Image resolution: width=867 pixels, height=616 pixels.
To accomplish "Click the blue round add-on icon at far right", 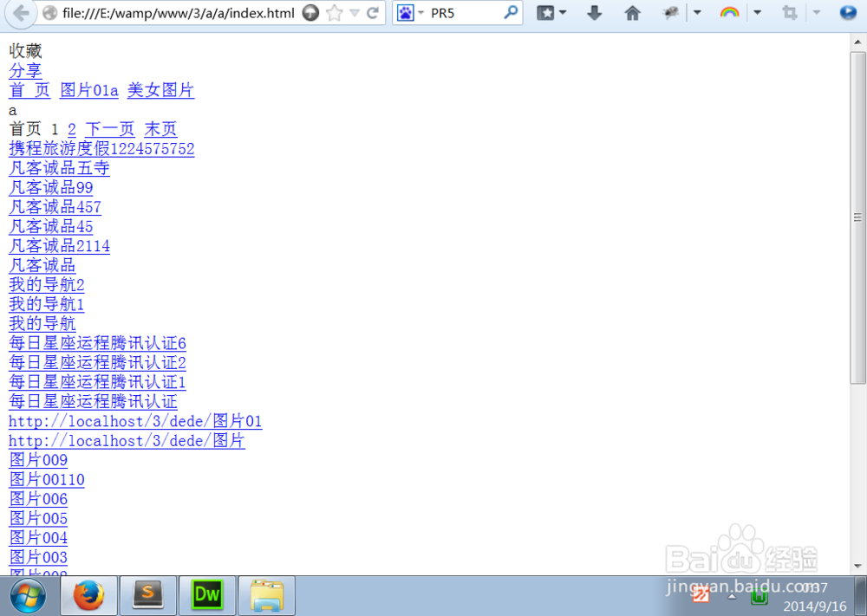I will 848,12.
